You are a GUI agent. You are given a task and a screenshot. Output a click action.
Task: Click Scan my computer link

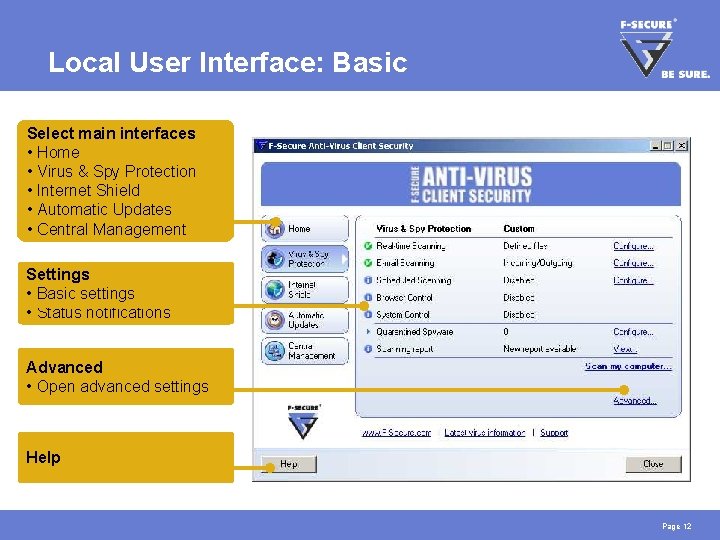click(628, 366)
